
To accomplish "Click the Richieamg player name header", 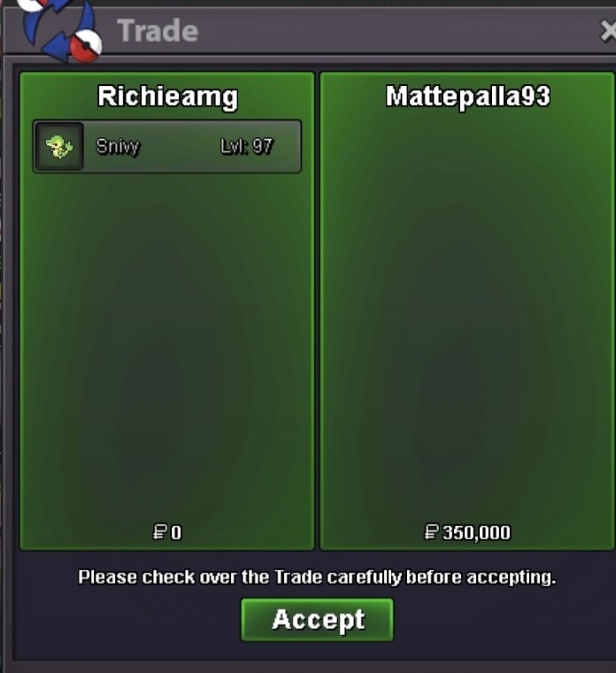I will coord(167,97).
